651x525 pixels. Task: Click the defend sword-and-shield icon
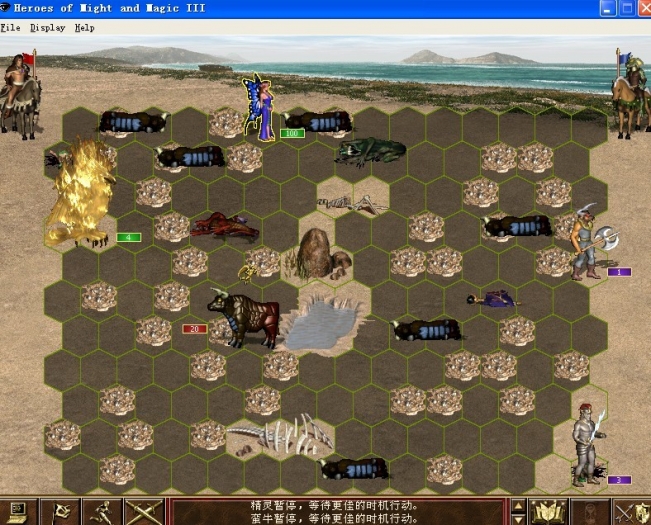pos(631,513)
